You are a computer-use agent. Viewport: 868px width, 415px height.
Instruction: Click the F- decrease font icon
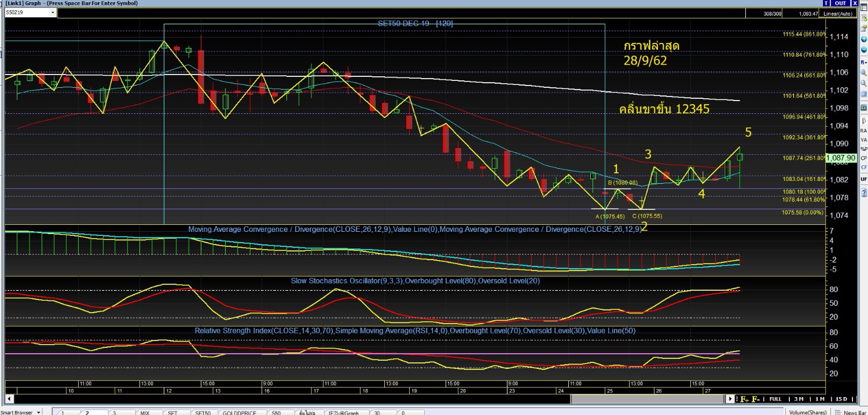(x=756, y=399)
